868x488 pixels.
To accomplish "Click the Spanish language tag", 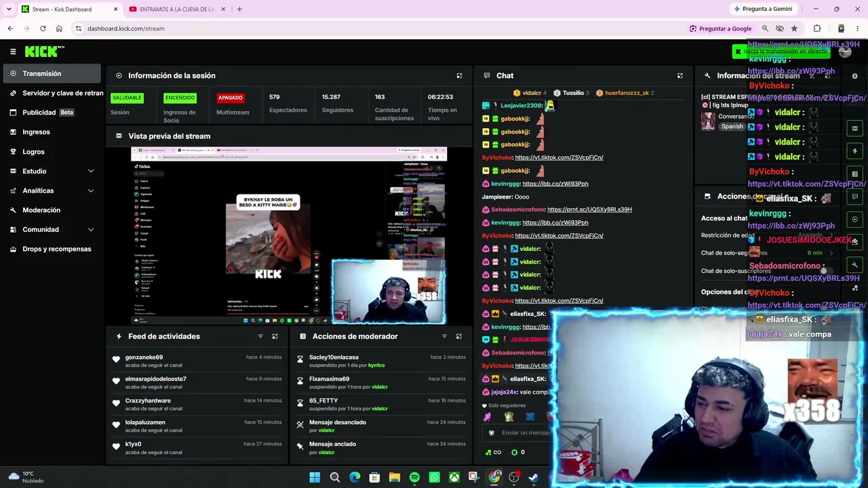I will 732,127.
